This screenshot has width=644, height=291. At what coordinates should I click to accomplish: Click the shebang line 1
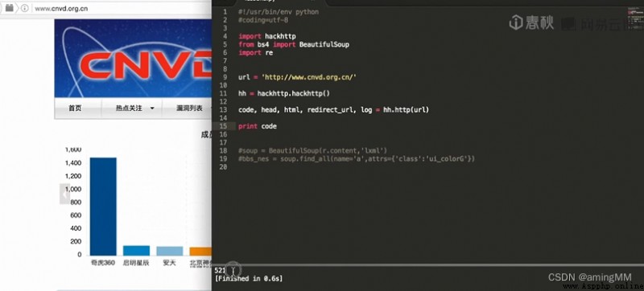tap(279, 12)
